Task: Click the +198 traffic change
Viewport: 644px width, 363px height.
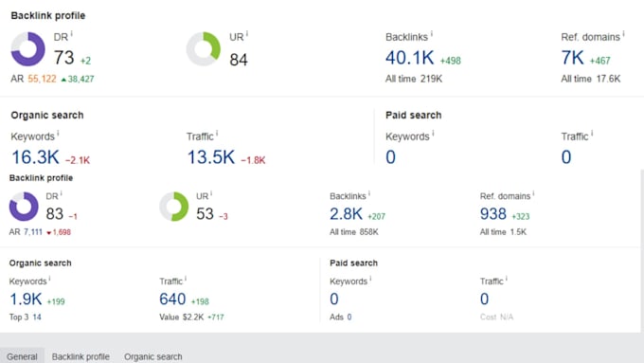Action: click(x=200, y=301)
